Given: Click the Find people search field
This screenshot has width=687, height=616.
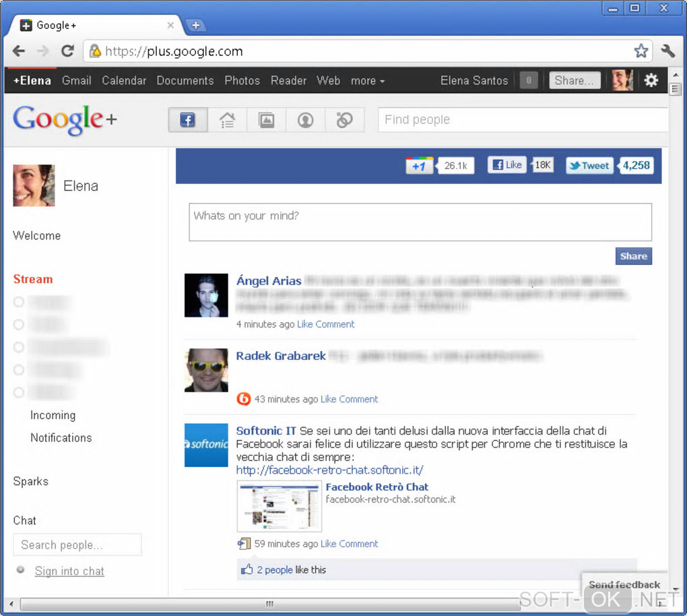Looking at the screenshot, I should (x=523, y=120).
